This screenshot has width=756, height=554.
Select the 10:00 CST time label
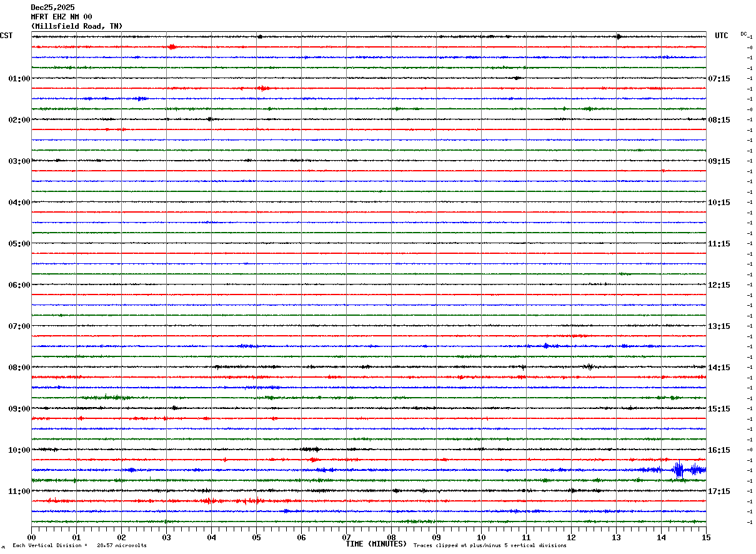pyautogui.click(x=19, y=450)
